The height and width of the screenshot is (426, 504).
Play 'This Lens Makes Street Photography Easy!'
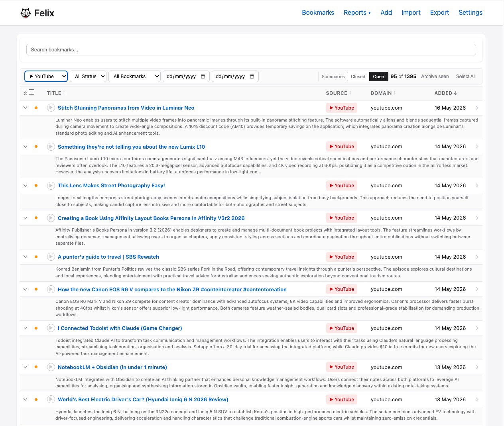[x=51, y=185]
